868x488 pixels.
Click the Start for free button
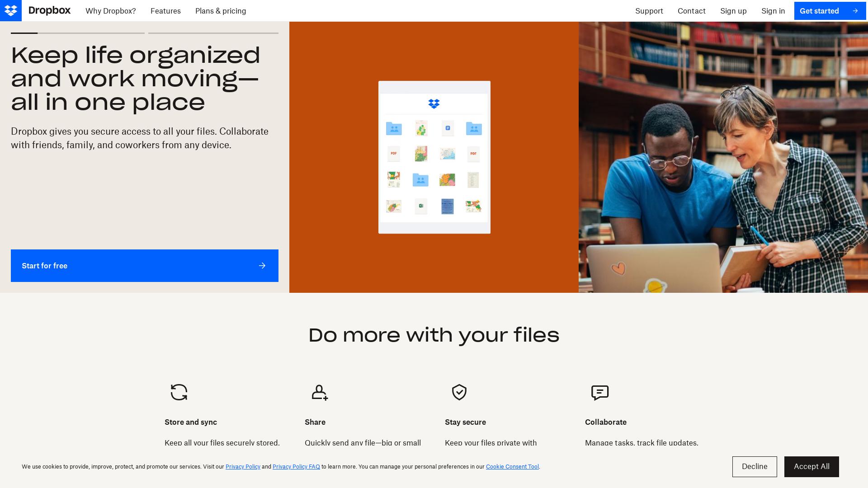tap(145, 266)
